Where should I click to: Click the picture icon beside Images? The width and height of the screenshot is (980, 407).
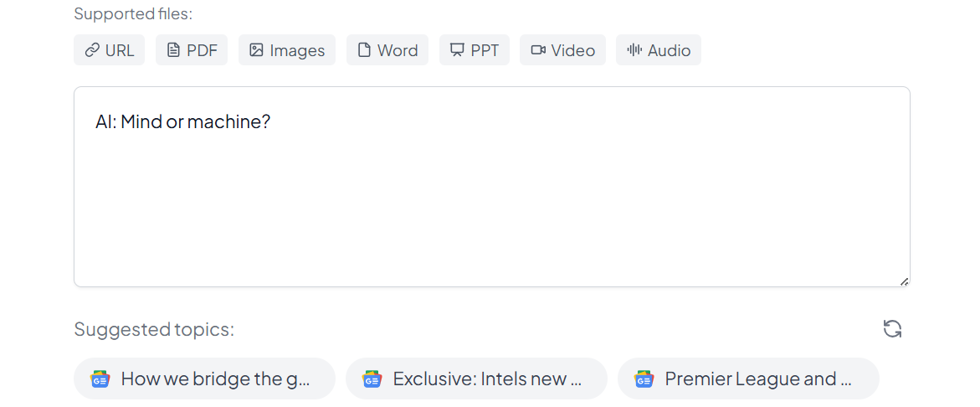pyautogui.click(x=256, y=50)
